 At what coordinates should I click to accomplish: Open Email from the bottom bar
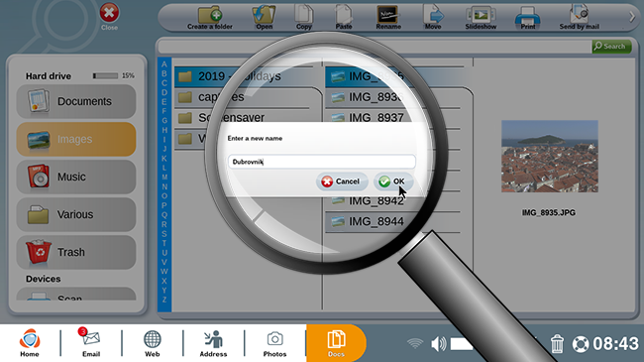(x=91, y=343)
